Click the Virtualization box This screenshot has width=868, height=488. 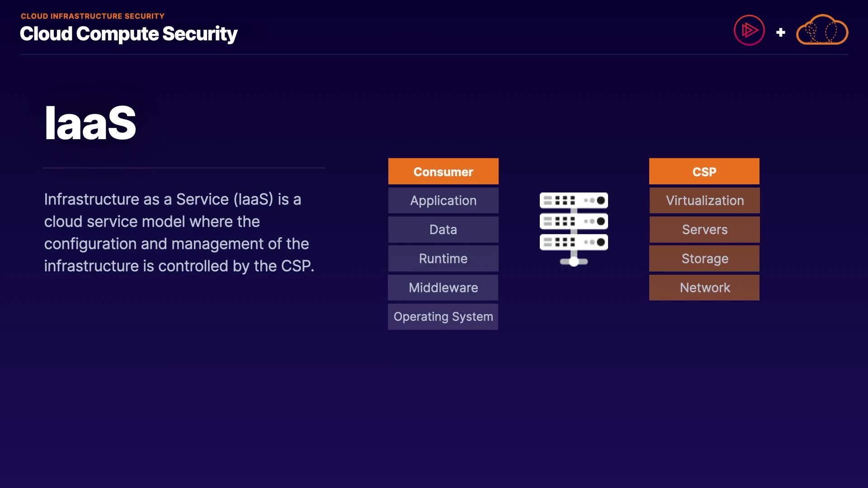pyautogui.click(x=704, y=201)
